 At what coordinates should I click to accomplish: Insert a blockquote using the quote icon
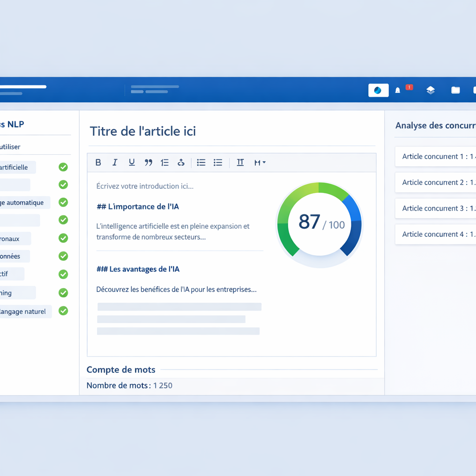(x=148, y=162)
